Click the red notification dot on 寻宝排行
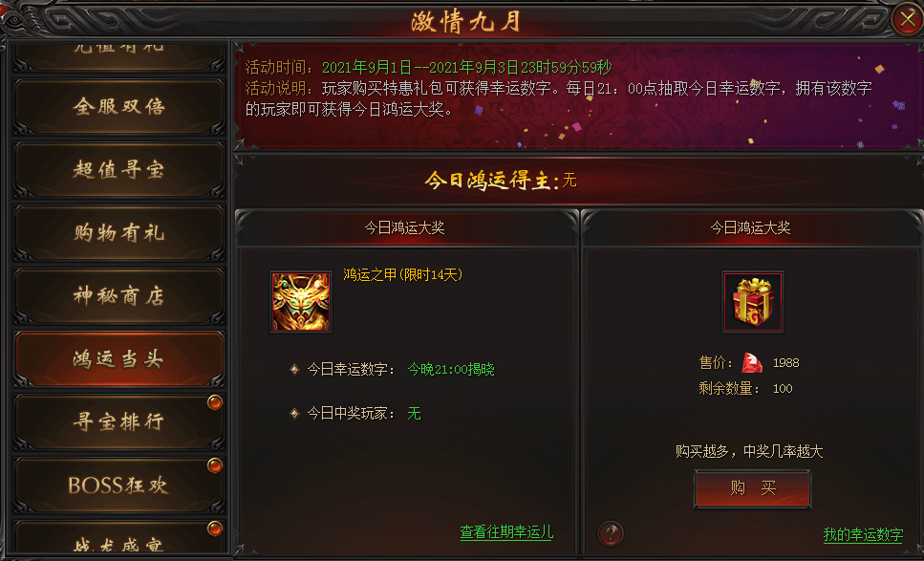Image resolution: width=924 pixels, height=561 pixels. tap(214, 402)
